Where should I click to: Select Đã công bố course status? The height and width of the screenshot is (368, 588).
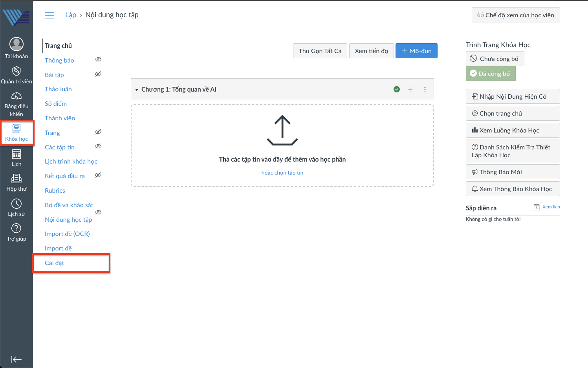click(x=491, y=74)
